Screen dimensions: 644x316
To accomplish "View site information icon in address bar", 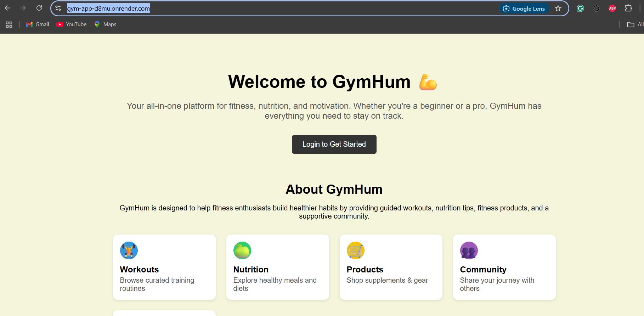I will click(58, 8).
